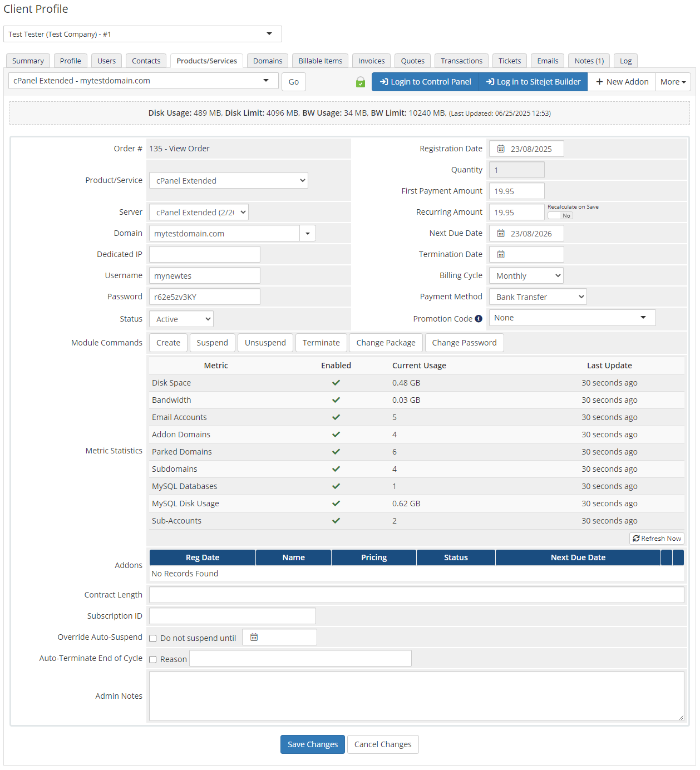Open the Promotion Code dropdown
The width and height of the screenshot is (700, 770).
click(573, 318)
